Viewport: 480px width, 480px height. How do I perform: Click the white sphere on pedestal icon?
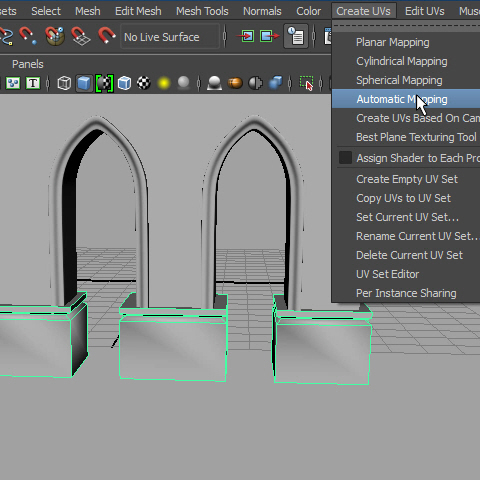pyautogui.click(x=214, y=83)
